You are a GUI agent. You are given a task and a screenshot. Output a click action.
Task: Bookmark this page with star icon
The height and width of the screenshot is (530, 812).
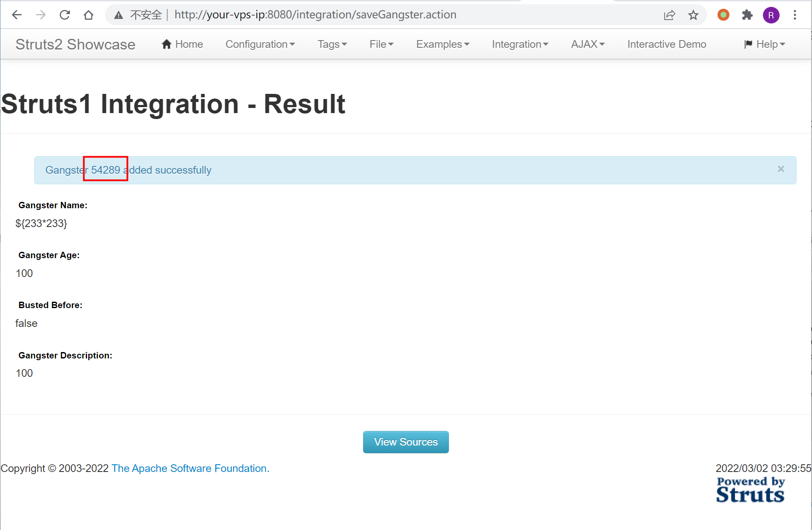coord(693,15)
